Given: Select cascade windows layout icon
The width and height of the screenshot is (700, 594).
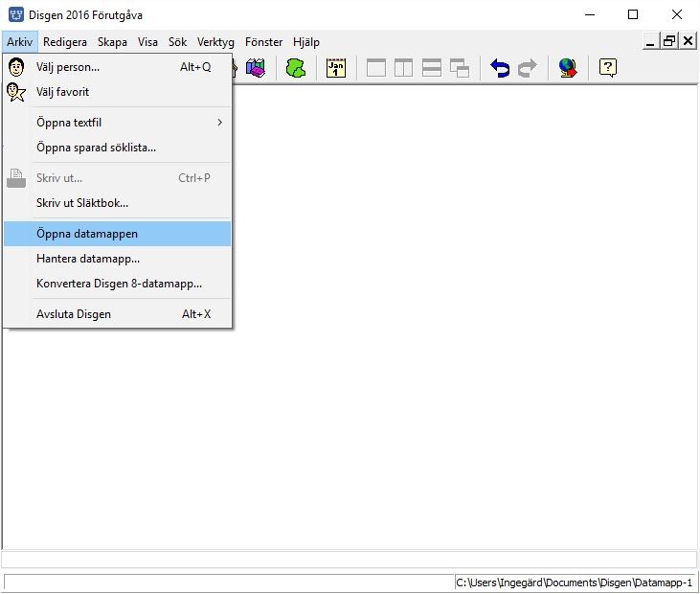Looking at the screenshot, I should click(460, 68).
